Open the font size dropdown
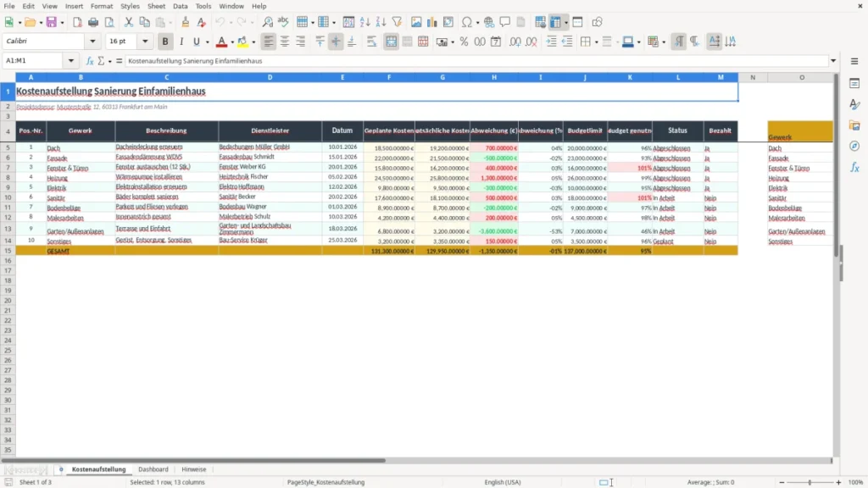Image resolution: width=868 pixels, height=488 pixels. pyautogui.click(x=145, y=41)
